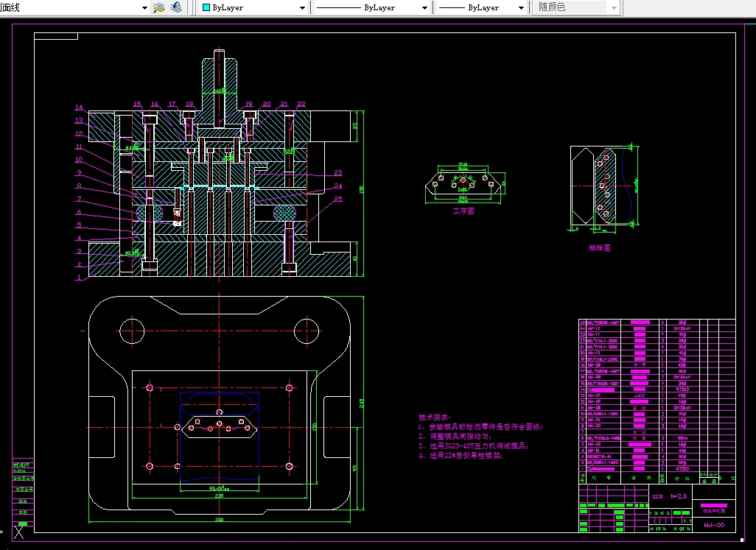Click the disabled plot style dropdown
The image size is (756, 550).
(x=575, y=7)
